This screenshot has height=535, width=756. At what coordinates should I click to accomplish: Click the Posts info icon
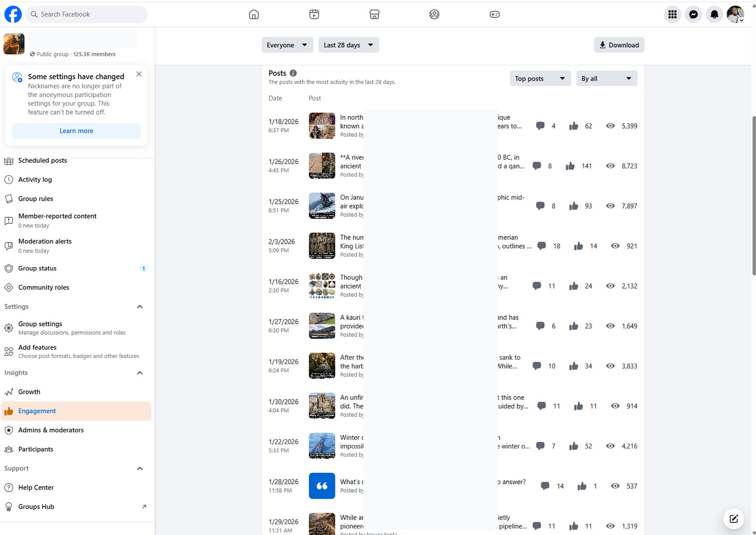(x=293, y=73)
